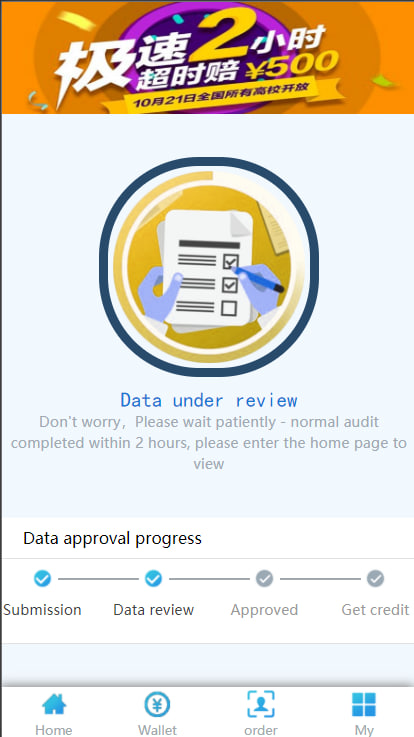Open the Home house icon
The image size is (414, 737).
point(54,704)
